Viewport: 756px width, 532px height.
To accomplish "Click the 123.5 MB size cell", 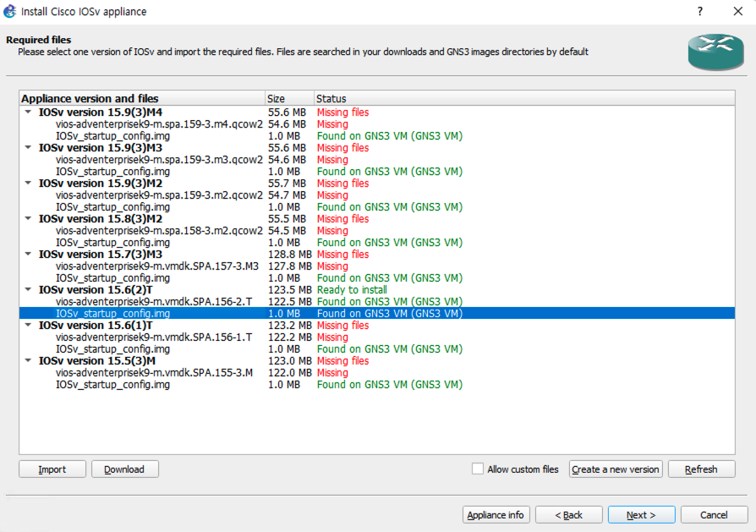I will [x=290, y=290].
